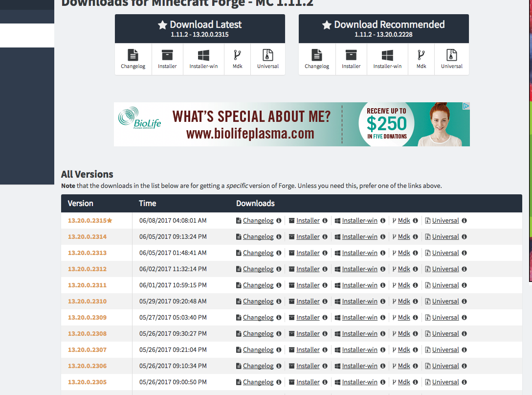Show info icon for Universal 13.20.0.2311

click(x=464, y=285)
